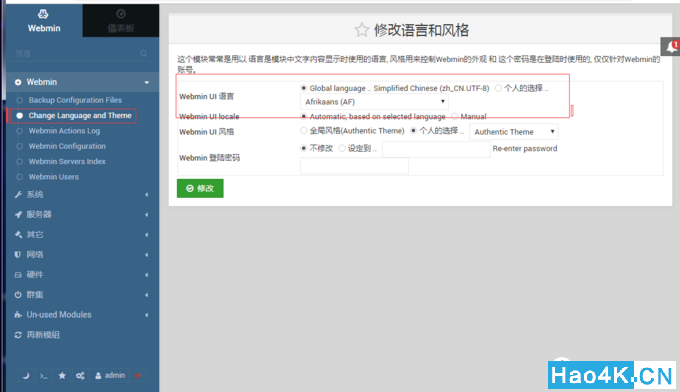Select 设定到 password radio button

(x=342, y=148)
